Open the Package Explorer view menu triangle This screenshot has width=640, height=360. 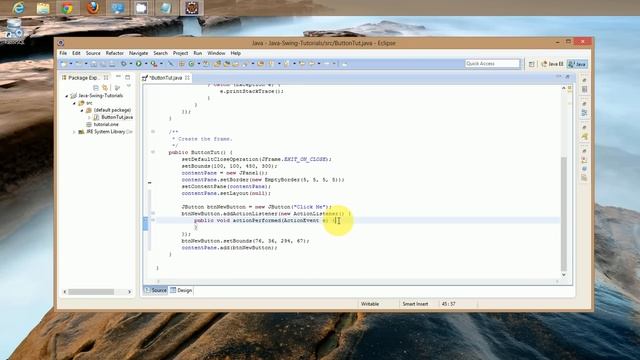pyautogui.click(x=129, y=86)
